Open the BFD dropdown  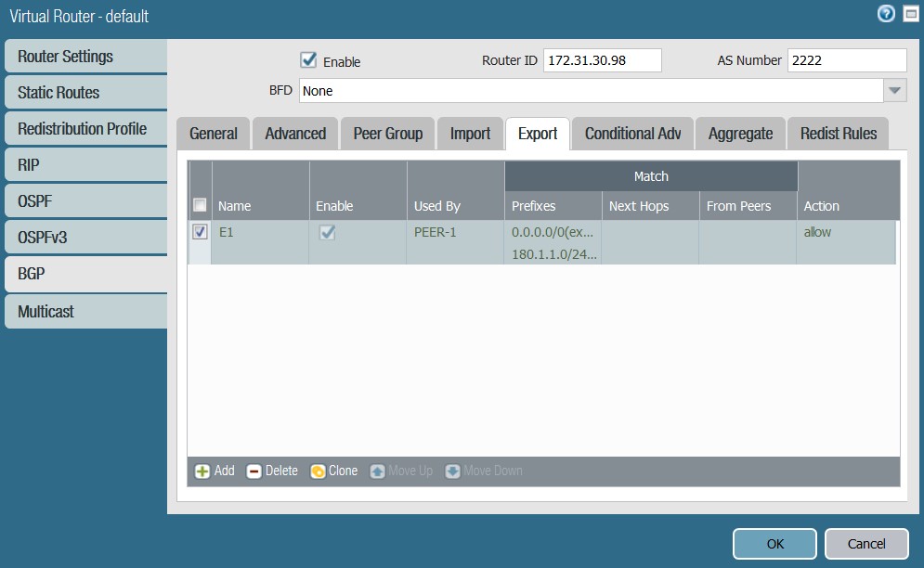pos(892,90)
